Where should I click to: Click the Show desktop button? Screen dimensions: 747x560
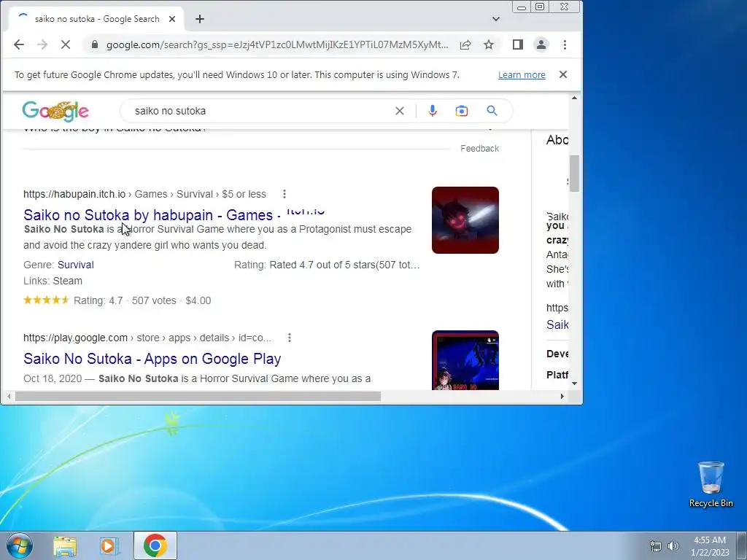742,545
